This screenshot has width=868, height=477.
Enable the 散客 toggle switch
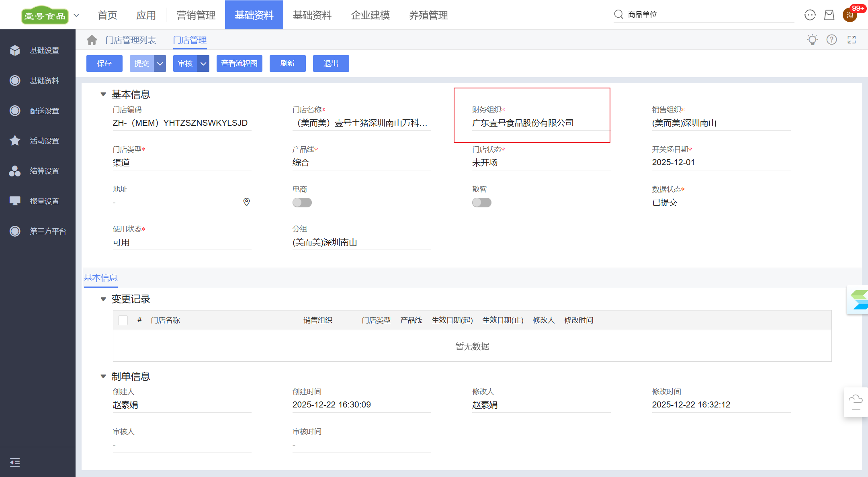point(481,203)
